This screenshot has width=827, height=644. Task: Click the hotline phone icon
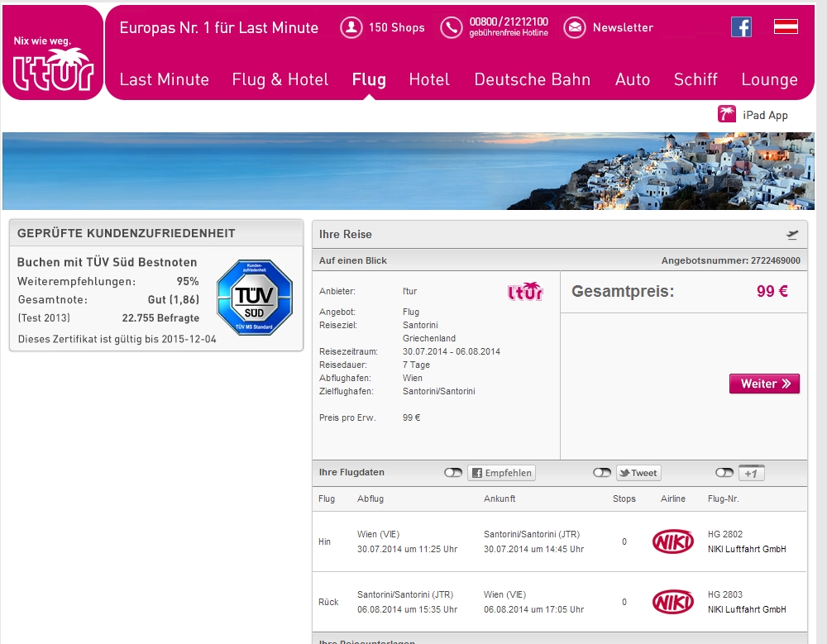pos(452,27)
